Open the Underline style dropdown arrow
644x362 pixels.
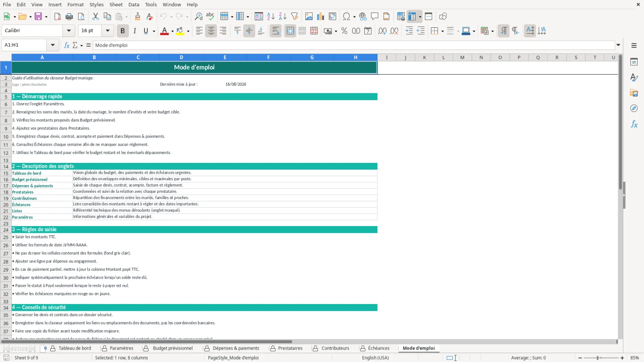click(154, 31)
